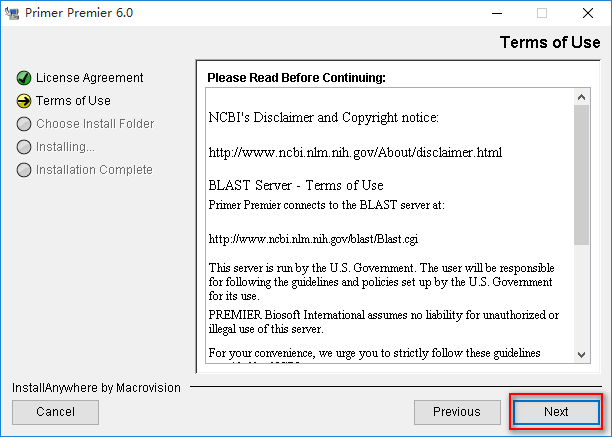This screenshot has height=437, width=612.
Task: Cancel the installation
Action: [55, 412]
